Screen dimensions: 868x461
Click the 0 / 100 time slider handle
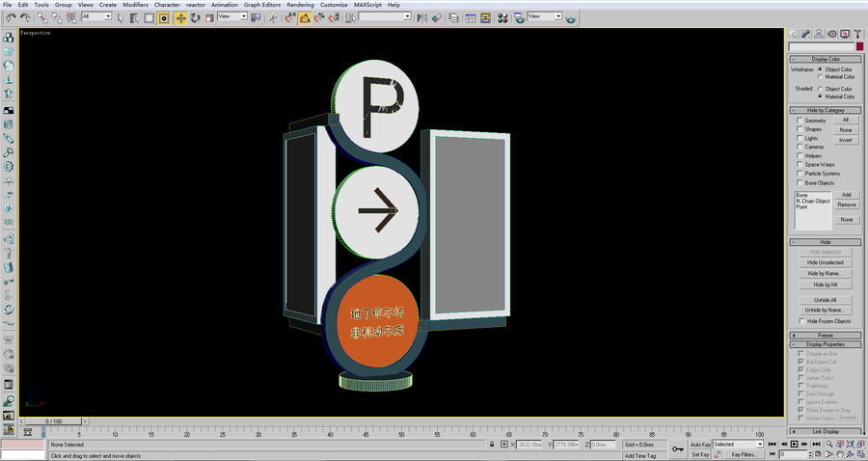(54, 421)
